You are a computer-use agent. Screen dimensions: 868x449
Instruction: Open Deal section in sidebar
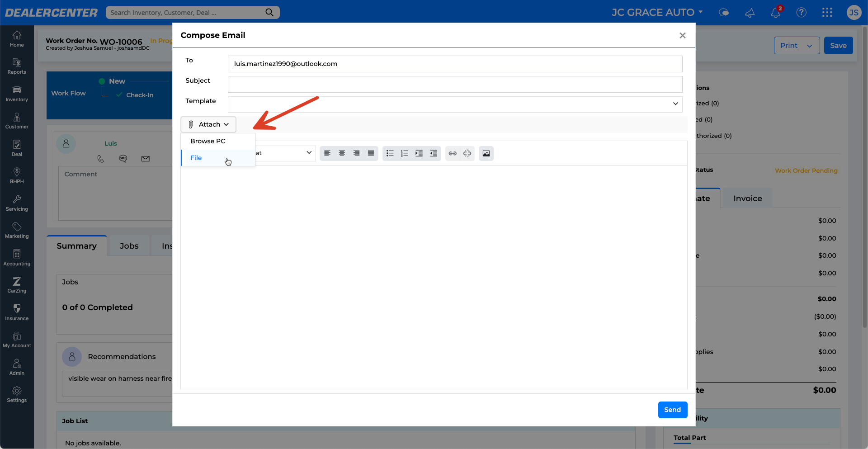[17, 148]
